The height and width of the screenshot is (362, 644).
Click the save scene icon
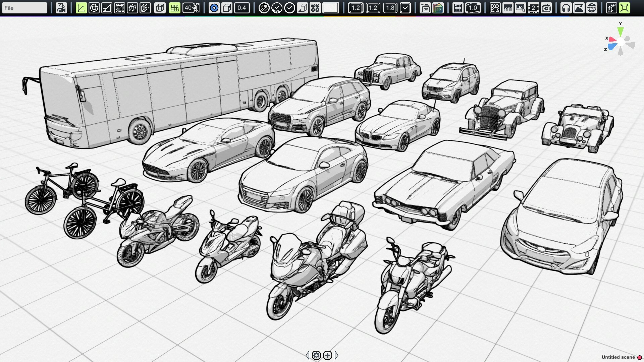[61, 8]
